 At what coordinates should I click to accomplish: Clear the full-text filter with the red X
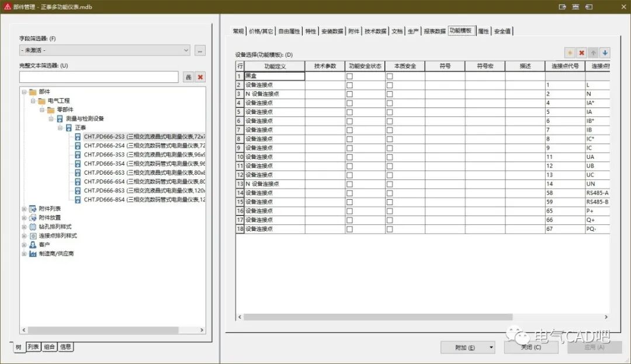pos(200,77)
